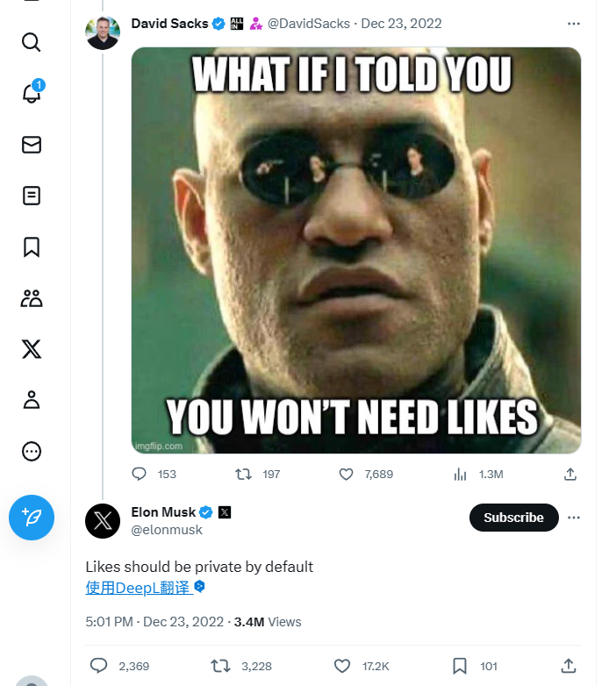Like David Sacks' meme post
Screen dimensions: 616x686
[347, 474]
